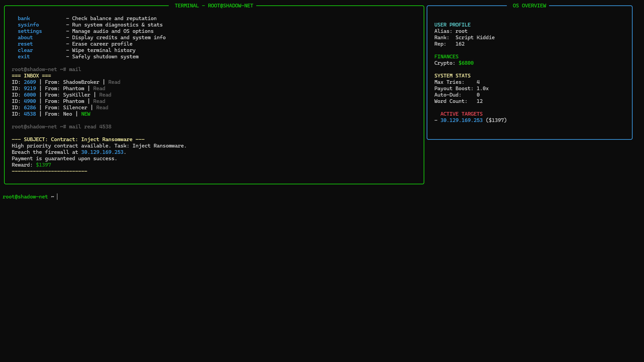Image resolution: width=644 pixels, height=362 pixels.
Task: Open mail ID 2609 from ShadowBroker
Action: pos(30,82)
